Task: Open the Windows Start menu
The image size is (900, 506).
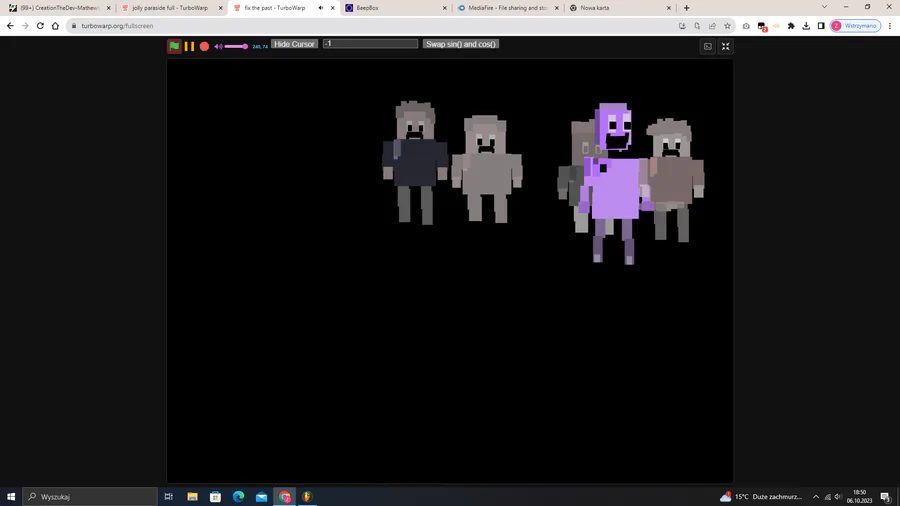Action: coord(11,497)
